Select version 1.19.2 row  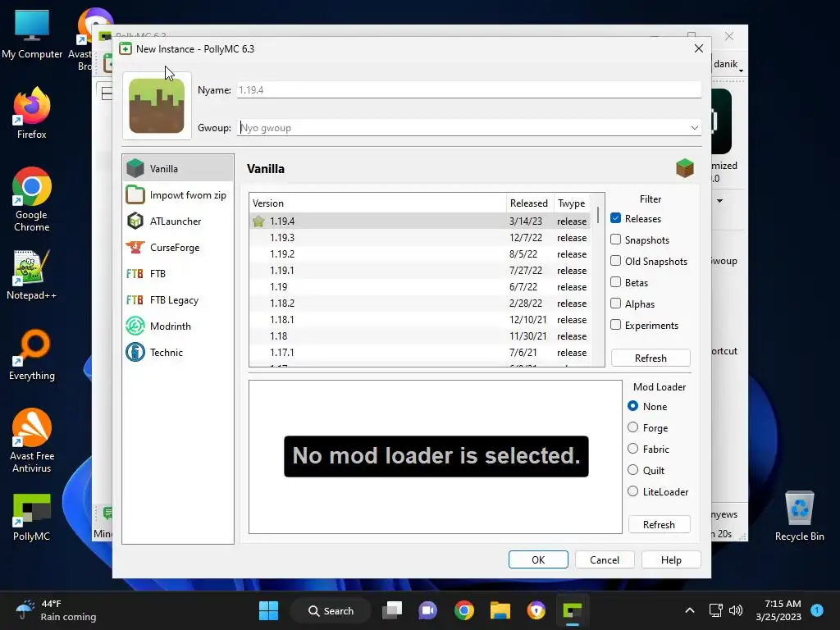tap(420, 254)
